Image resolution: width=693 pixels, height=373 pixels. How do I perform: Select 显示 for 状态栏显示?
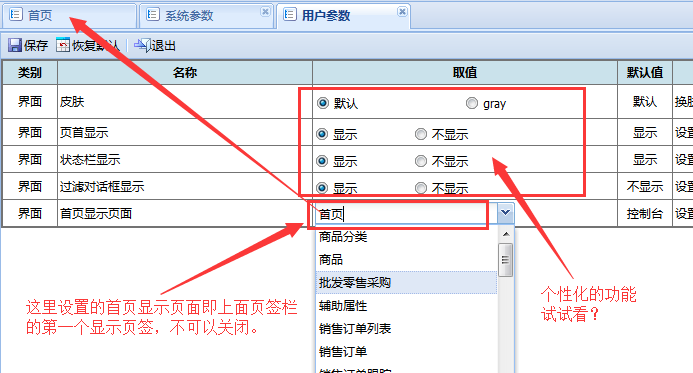coord(322,161)
